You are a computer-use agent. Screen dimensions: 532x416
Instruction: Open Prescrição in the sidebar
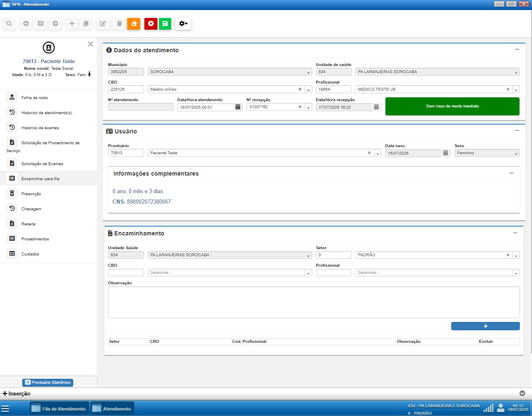point(31,194)
